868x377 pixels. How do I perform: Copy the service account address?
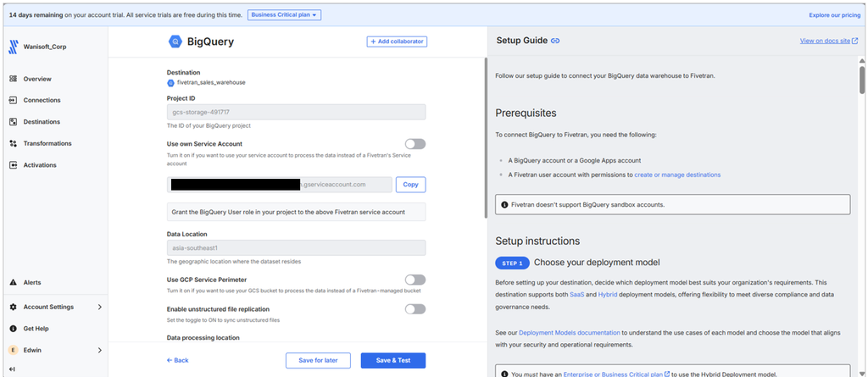[411, 185]
